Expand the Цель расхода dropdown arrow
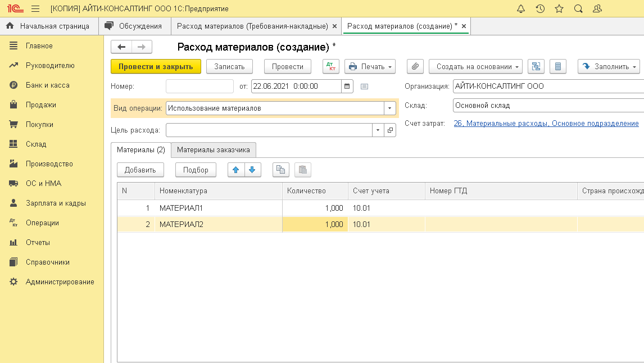Viewport: 644px width, 363px height. 377,130
